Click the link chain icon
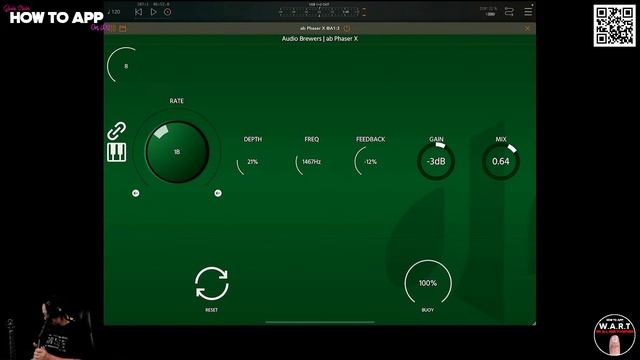This screenshot has width=640, height=360. [116, 131]
